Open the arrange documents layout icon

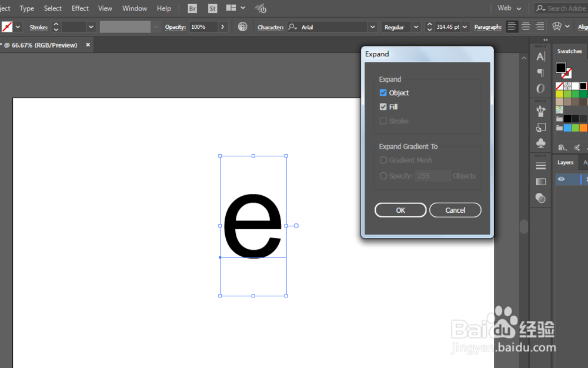pos(231,8)
